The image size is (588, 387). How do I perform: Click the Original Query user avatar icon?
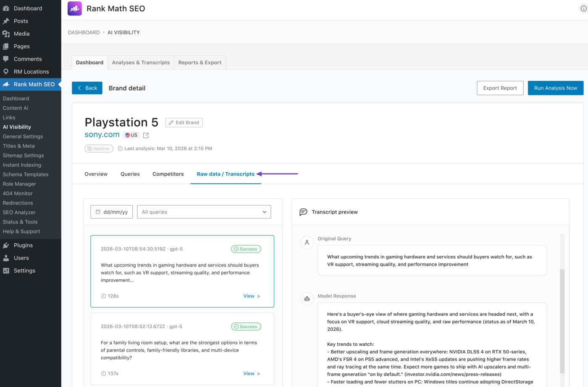(307, 242)
